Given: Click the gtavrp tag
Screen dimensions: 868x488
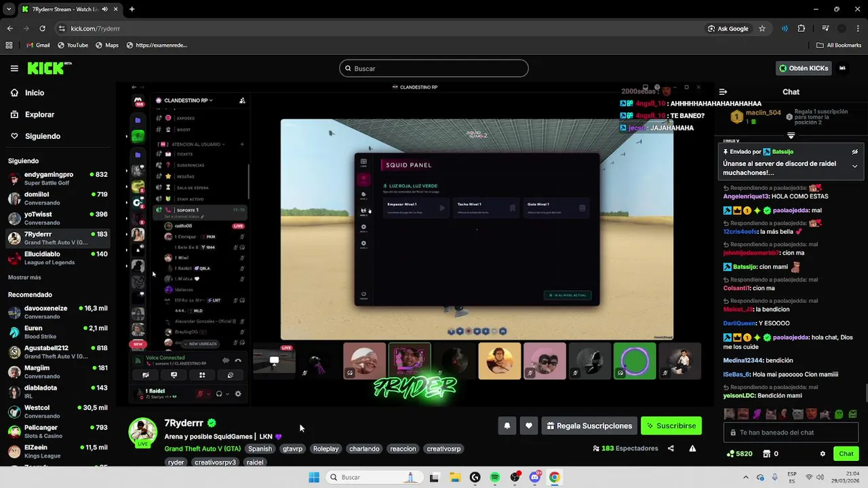Looking at the screenshot, I should tap(293, 449).
